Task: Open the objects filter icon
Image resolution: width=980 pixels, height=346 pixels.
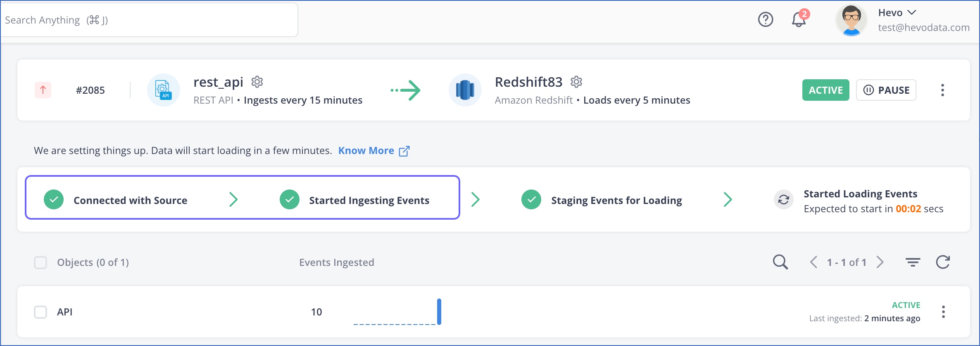Action: [913, 262]
